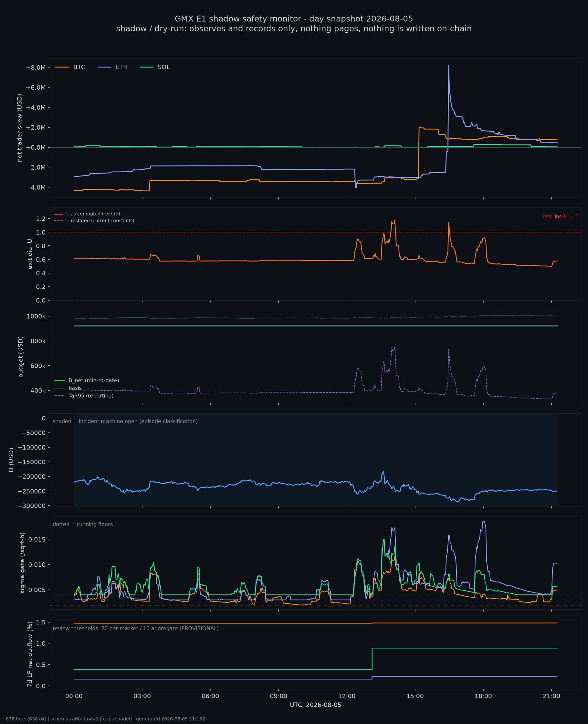
Task: Click the 0.010 sigma gate tick label
Action: [x=37, y=565]
